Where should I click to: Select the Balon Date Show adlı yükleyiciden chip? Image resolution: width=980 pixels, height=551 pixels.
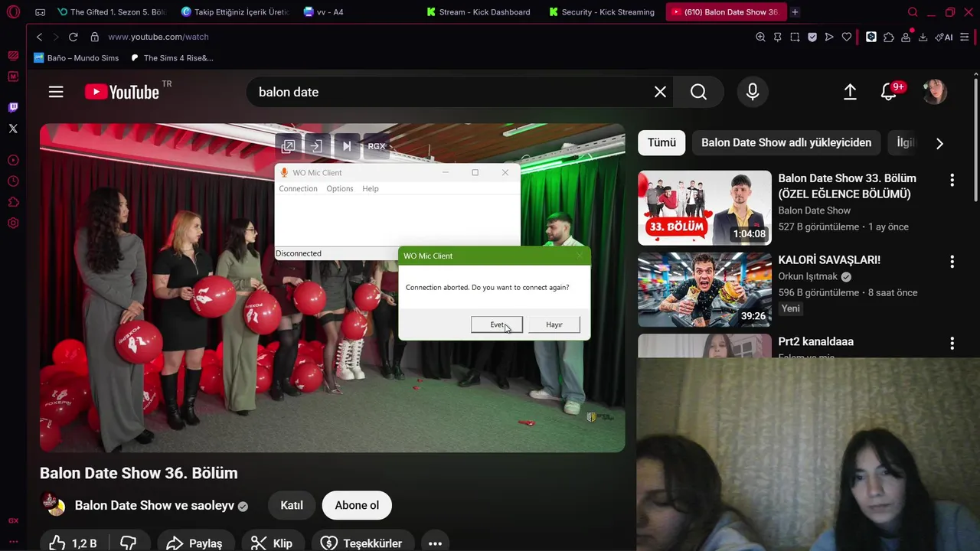point(786,143)
